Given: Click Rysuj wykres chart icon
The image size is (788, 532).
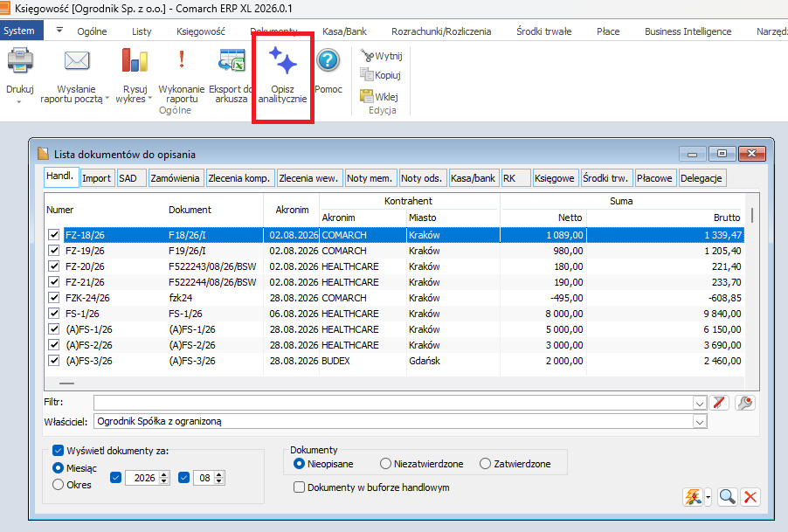Looking at the screenshot, I should (x=135, y=60).
